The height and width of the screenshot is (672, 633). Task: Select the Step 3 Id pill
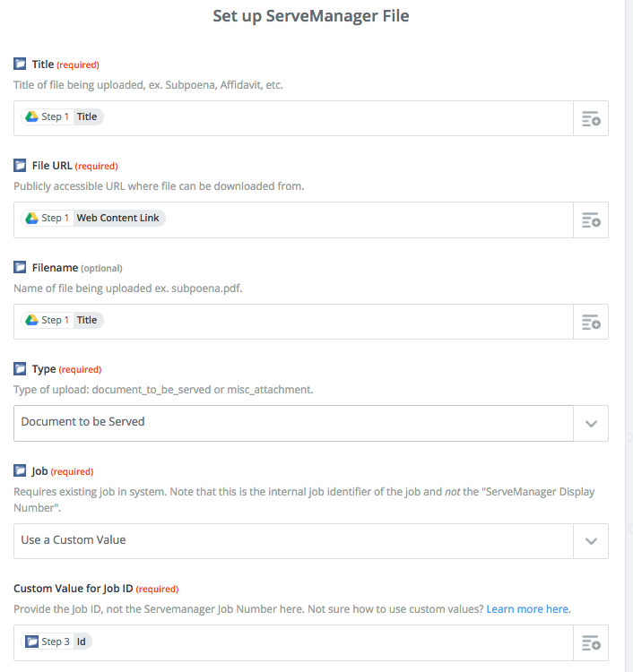[57, 642]
